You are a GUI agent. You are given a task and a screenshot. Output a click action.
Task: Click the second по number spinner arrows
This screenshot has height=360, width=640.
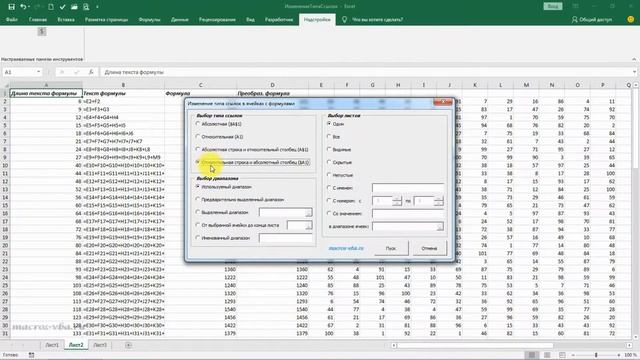[x=439, y=201]
